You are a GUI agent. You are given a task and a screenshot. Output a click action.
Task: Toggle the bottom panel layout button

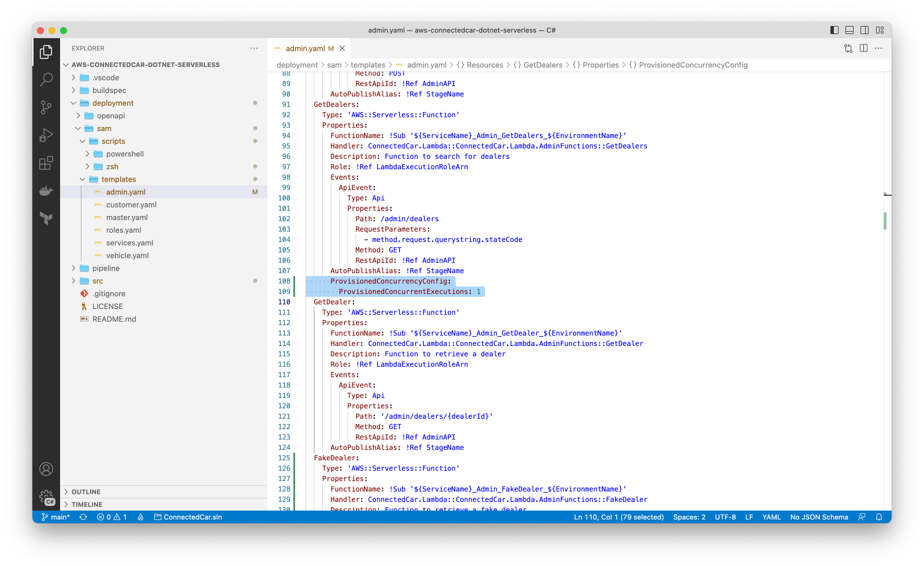click(850, 30)
